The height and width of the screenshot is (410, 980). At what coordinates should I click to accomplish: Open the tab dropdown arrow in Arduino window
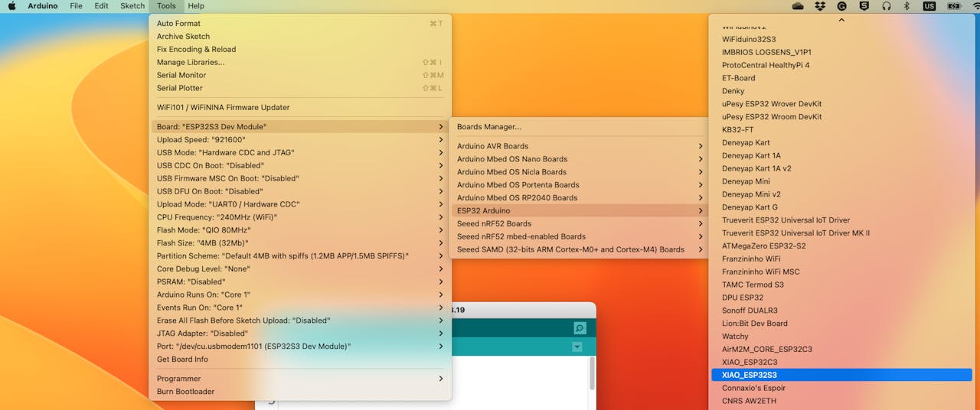(577, 347)
